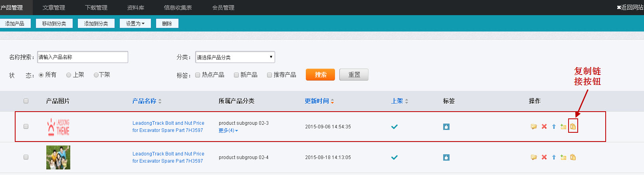This screenshot has width=644, height=175.
Task: Enable the 热点产品 tag checkbox
Action: [x=198, y=75]
